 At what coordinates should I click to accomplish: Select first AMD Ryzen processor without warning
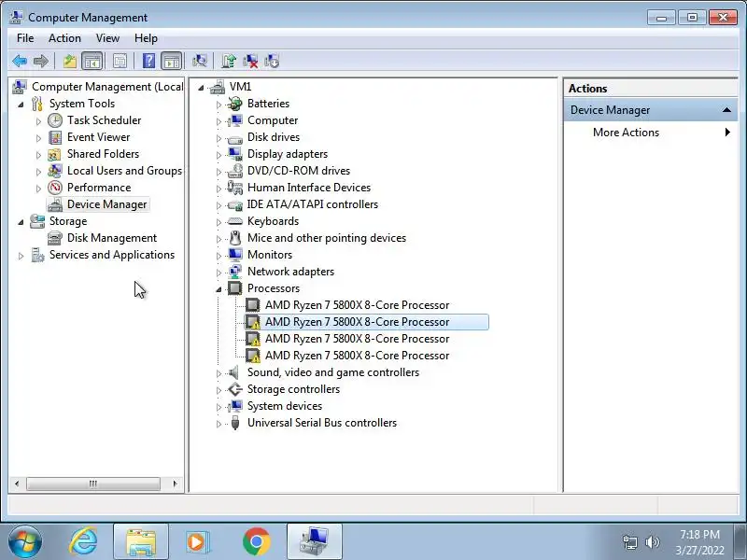pyautogui.click(x=357, y=305)
